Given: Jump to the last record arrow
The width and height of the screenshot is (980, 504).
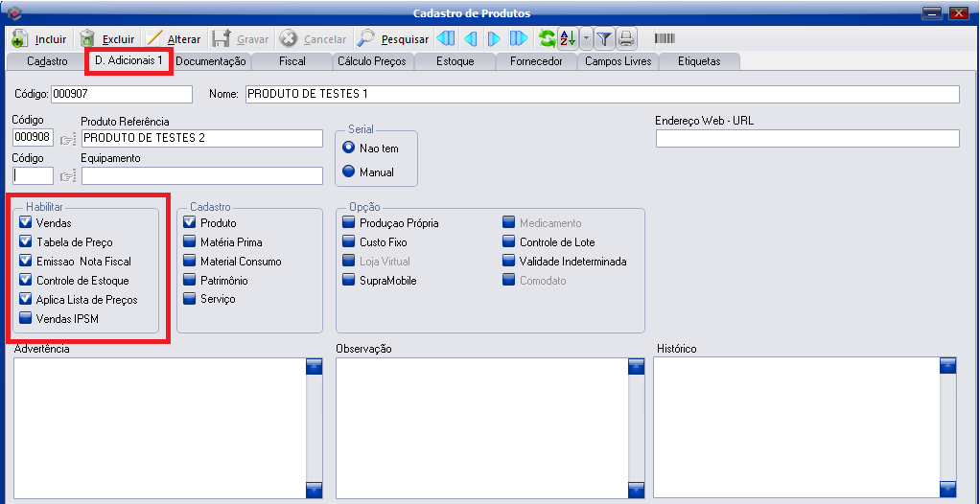Looking at the screenshot, I should 519,39.
